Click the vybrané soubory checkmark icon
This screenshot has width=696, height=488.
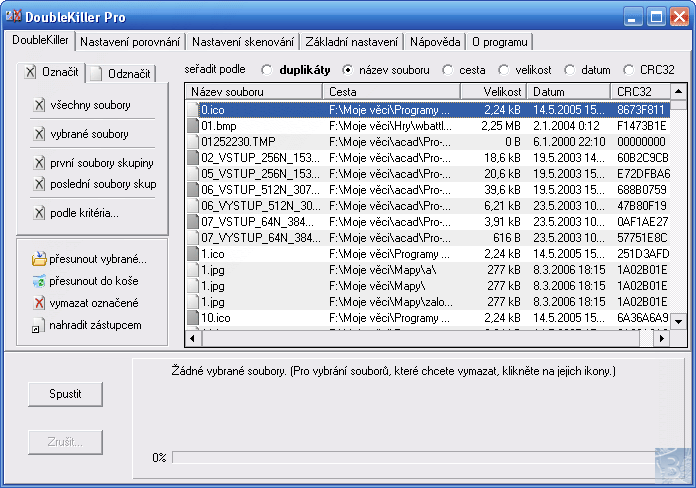(39, 134)
